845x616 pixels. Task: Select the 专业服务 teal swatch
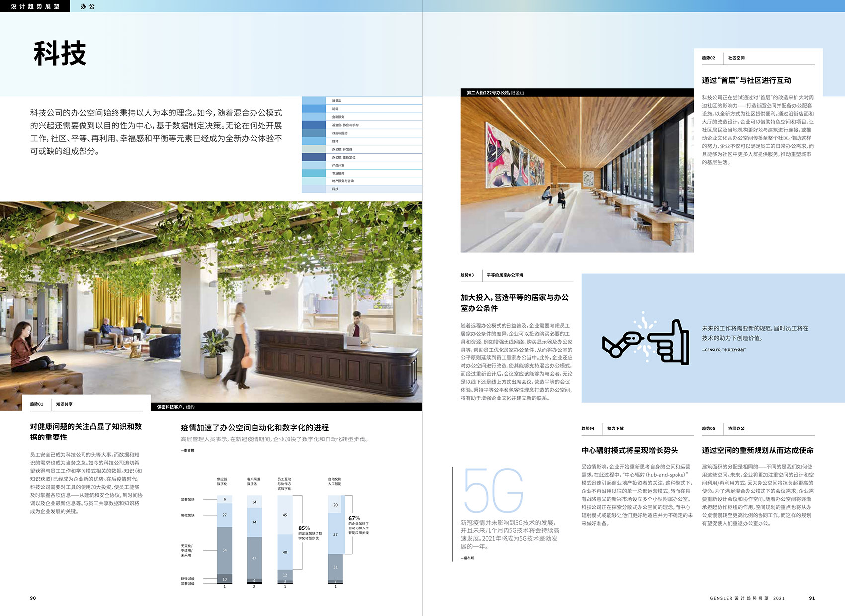pos(314,173)
